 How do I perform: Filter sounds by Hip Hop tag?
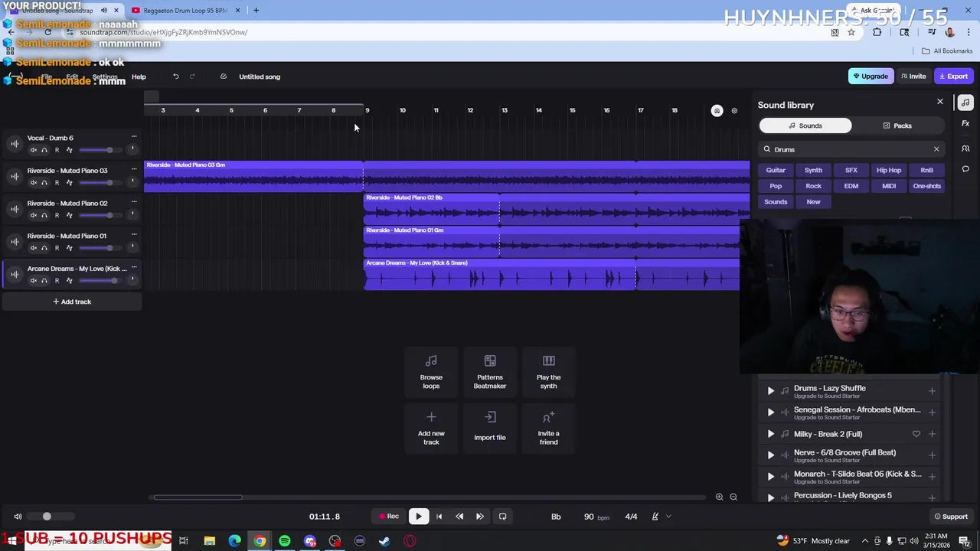(x=889, y=170)
